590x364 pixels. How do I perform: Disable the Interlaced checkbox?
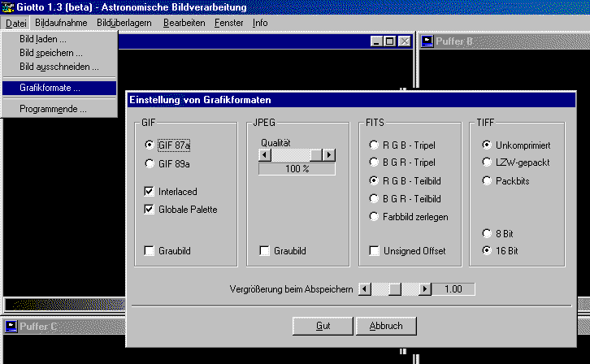(149, 192)
